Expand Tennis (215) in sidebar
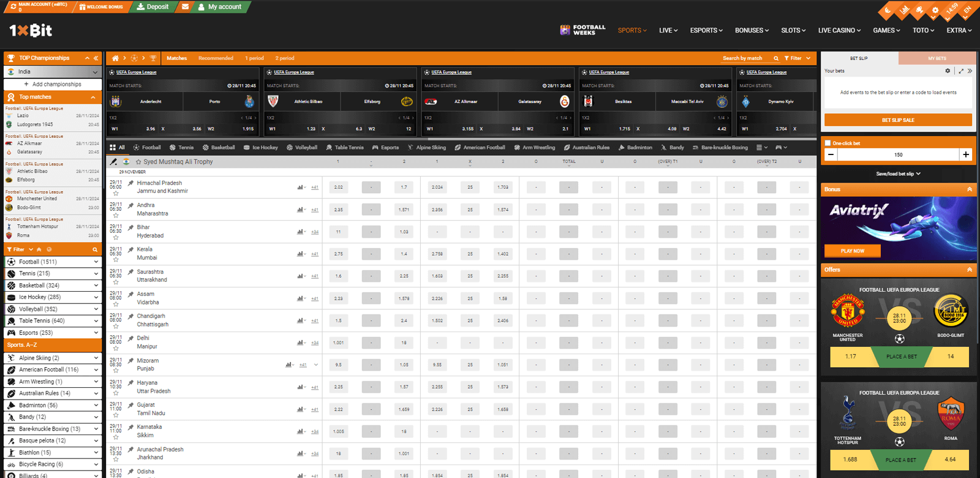 click(x=53, y=273)
